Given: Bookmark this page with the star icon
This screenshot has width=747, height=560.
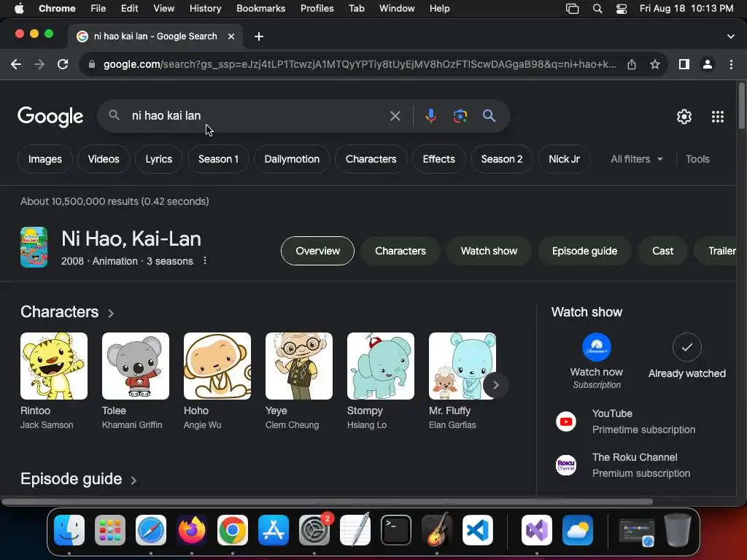Looking at the screenshot, I should 655,64.
